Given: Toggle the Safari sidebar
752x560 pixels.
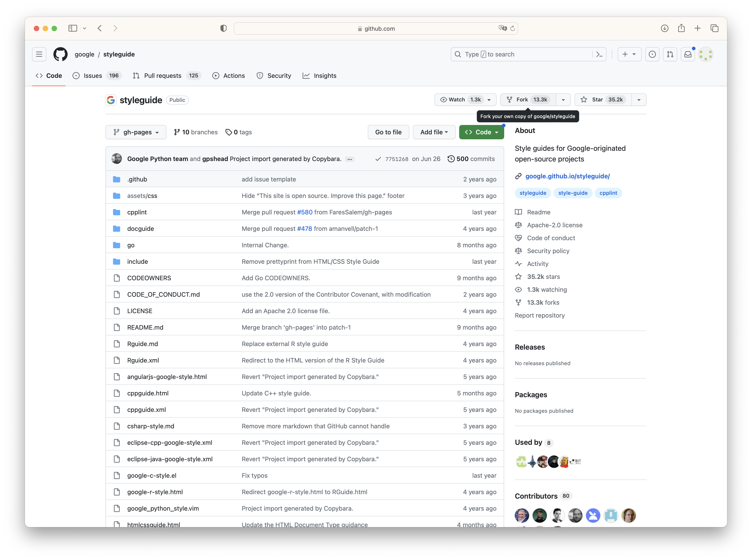Looking at the screenshot, I should [x=73, y=28].
